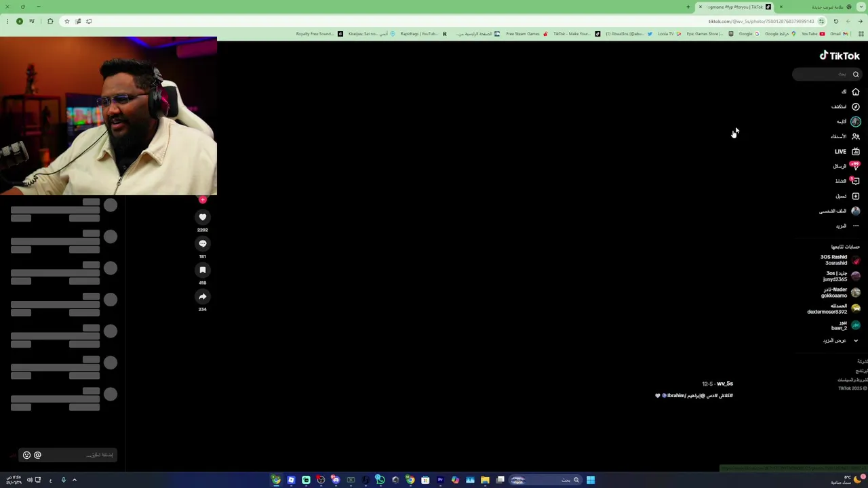Open comments via speech-bubble icon

pyautogui.click(x=202, y=243)
